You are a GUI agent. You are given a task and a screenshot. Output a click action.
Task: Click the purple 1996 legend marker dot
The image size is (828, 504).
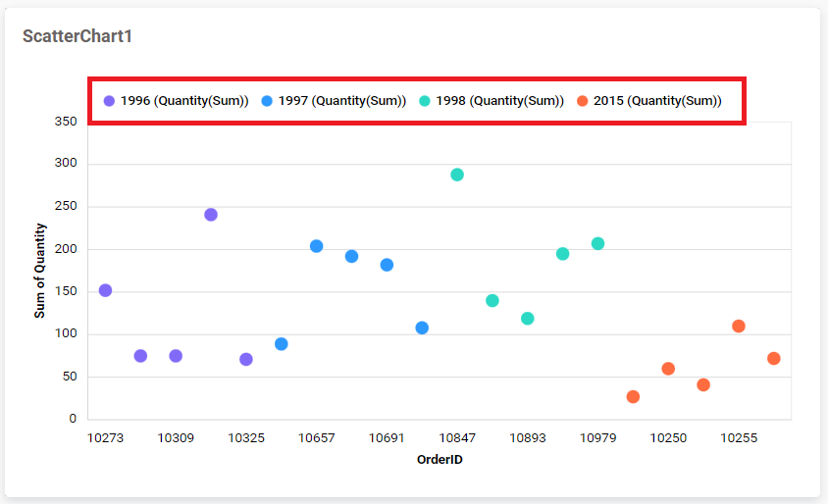tap(109, 101)
